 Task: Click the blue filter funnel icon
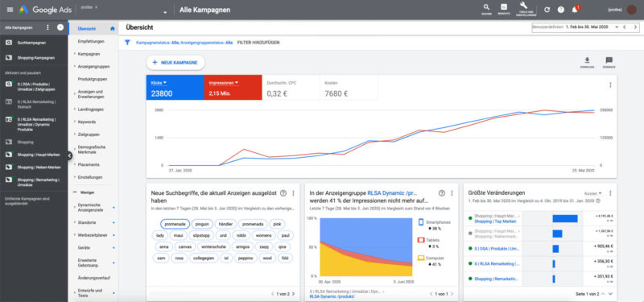pyautogui.click(x=127, y=42)
